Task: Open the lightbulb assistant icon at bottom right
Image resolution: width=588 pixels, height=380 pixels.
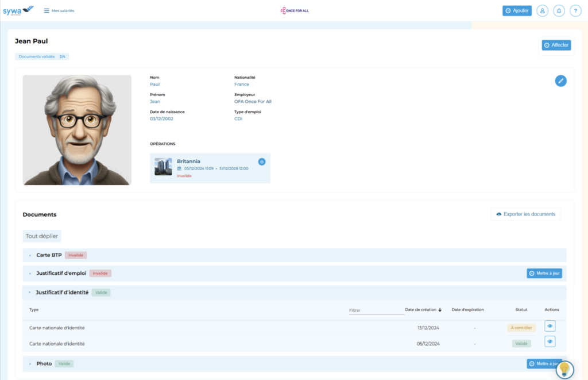Action: (566, 368)
